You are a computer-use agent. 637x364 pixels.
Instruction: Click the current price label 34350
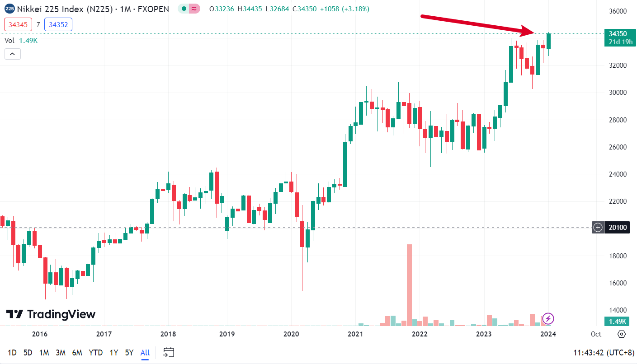618,34
